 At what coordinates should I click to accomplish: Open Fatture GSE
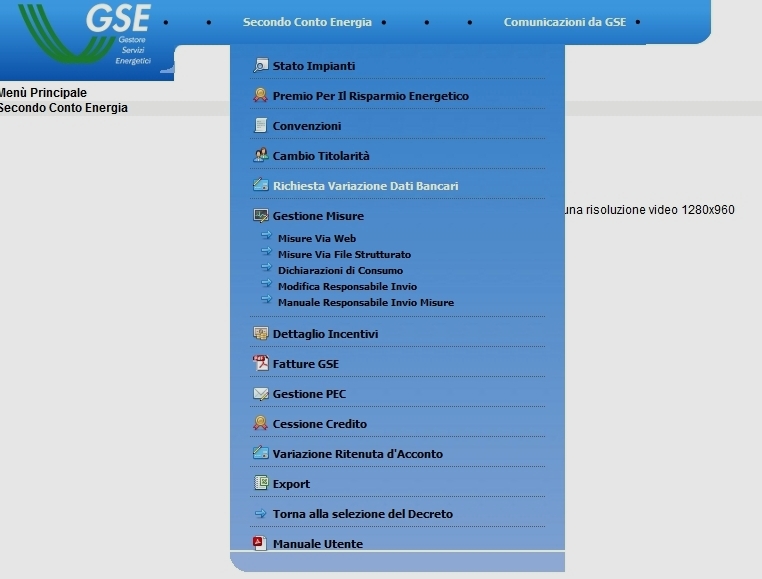tap(306, 364)
